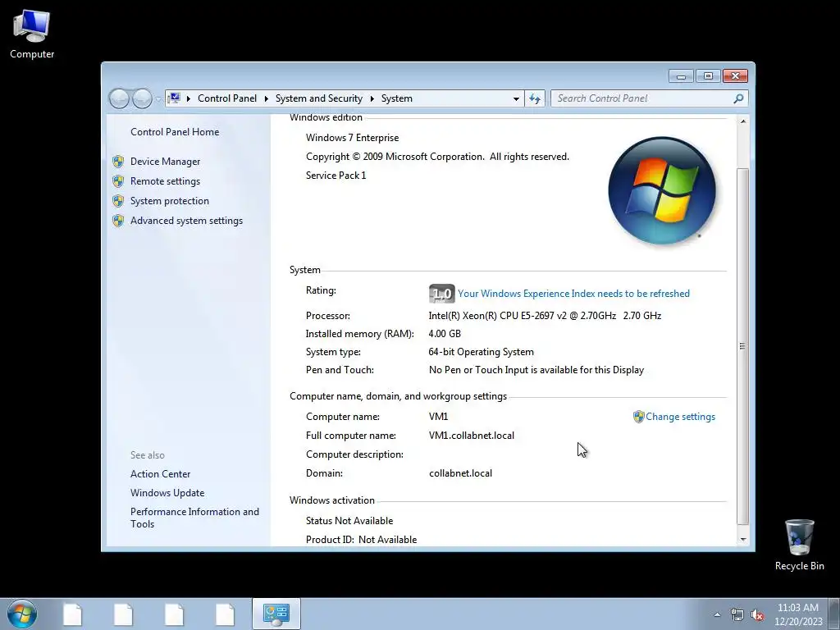Viewport: 840px width, 630px height.
Task: Maximize the System window
Action: [708, 76]
